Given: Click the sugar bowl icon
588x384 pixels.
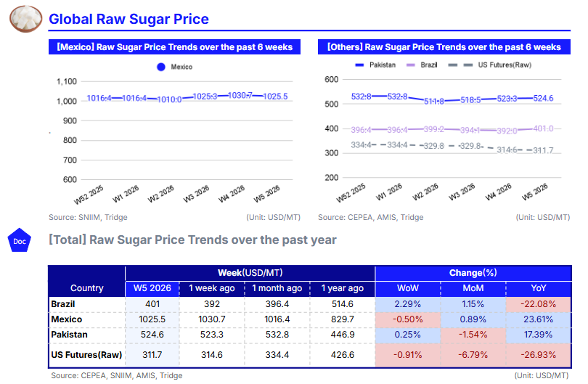Looking at the screenshot, I should click(26, 19).
